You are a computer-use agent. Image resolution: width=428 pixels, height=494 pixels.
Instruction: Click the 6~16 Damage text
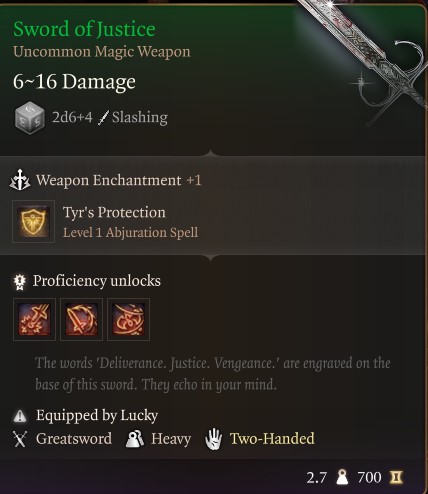click(74, 82)
